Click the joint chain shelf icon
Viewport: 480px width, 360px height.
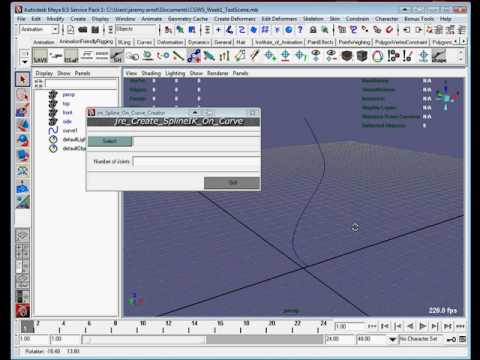click(194, 56)
